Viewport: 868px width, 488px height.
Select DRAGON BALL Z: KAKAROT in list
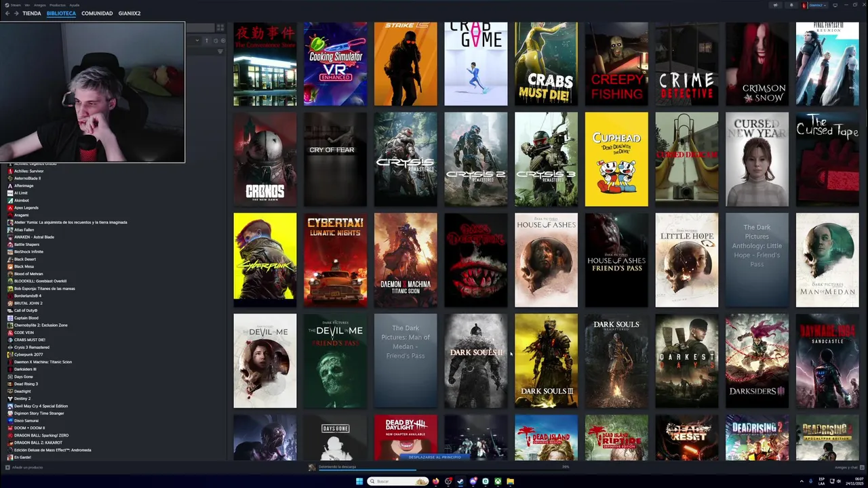coord(37,443)
